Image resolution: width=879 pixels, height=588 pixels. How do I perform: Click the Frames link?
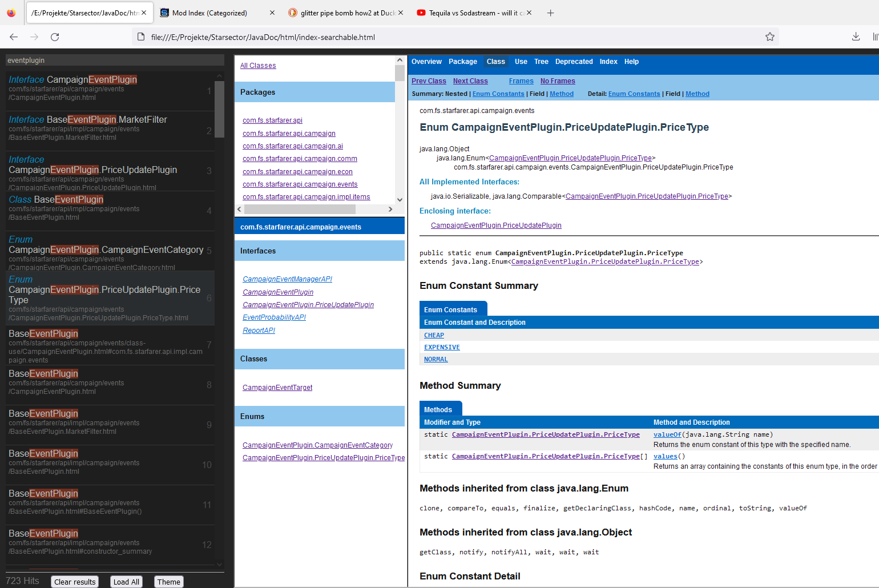point(521,81)
